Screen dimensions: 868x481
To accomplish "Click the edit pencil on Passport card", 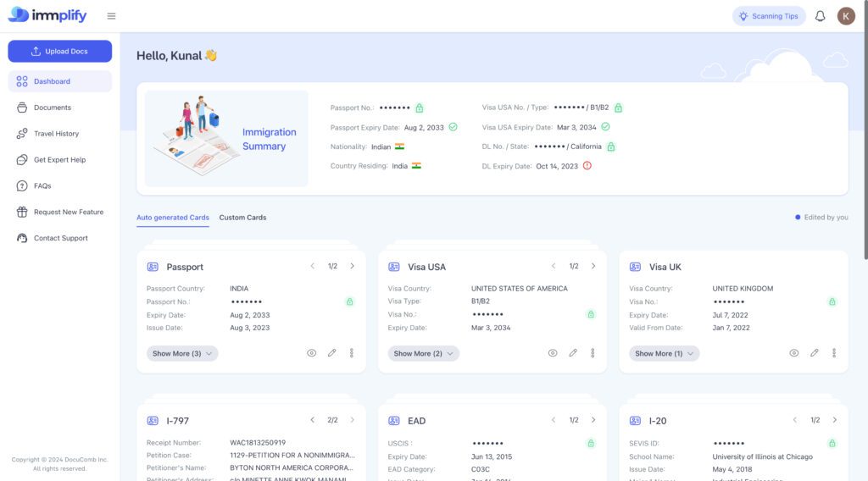I will coord(331,353).
